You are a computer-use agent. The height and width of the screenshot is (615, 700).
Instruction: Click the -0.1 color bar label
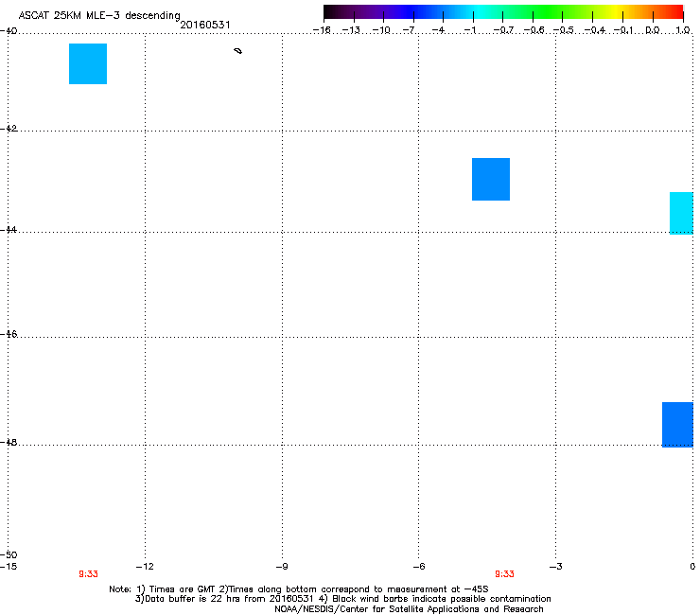click(x=623, y=30)
